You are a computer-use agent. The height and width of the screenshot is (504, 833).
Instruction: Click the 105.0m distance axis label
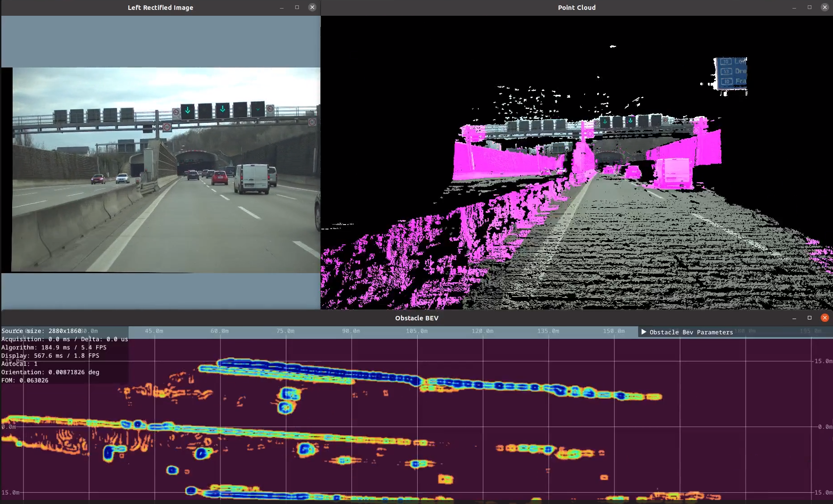(x=417, y=331)
